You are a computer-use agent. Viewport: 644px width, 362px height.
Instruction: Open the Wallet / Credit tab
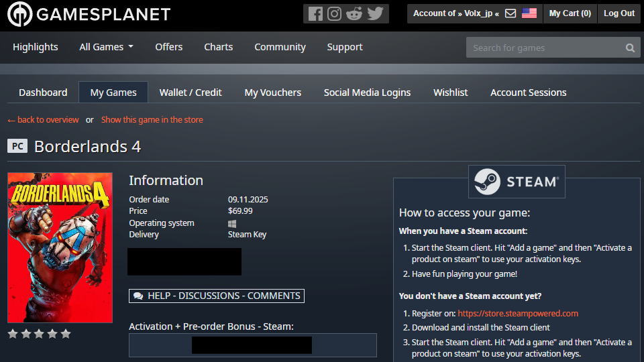click(x=191, y=93)
